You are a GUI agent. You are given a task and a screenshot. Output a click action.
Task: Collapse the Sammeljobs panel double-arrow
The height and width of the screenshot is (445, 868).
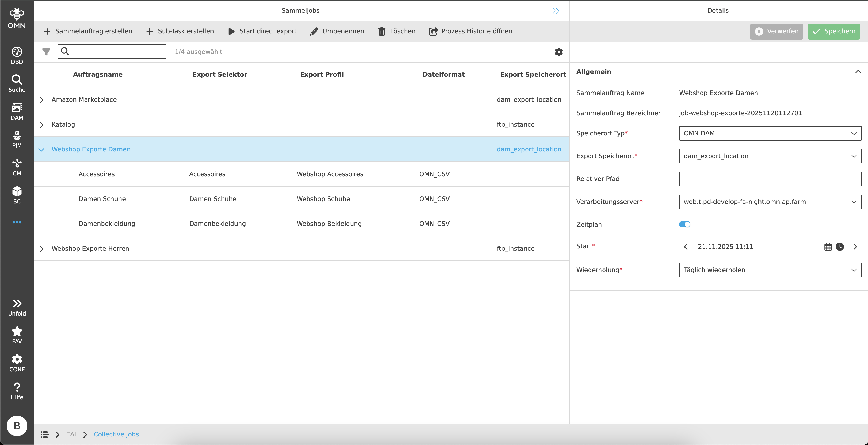(556, 11)
